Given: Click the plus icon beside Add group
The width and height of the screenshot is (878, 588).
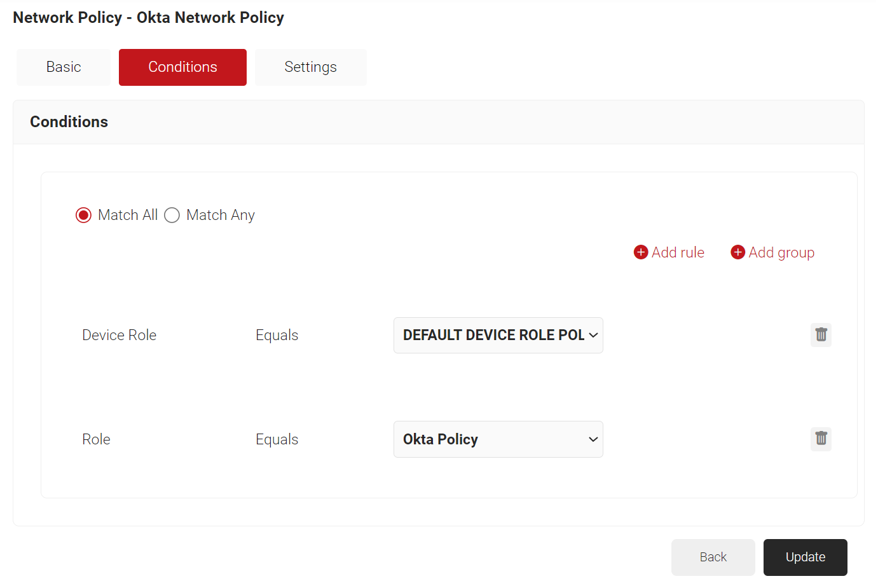Looking at the screenshot, I should pos(737,252).
